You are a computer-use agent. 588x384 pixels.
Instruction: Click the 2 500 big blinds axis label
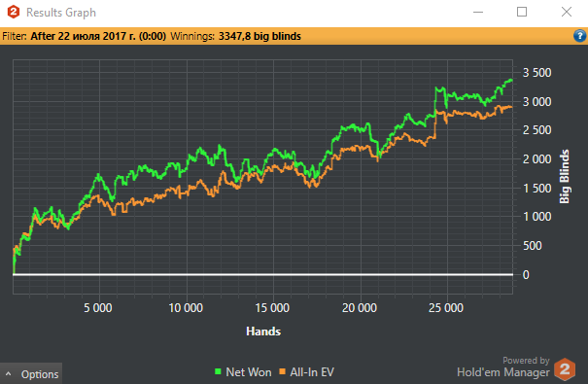coord(537,130)
